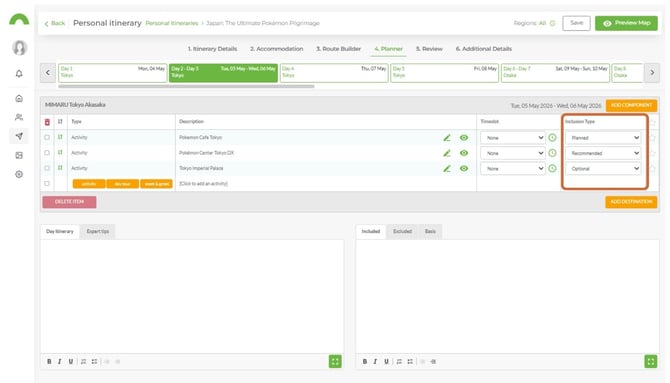Select the Day 1 Tokyo card

tap(112, 73)
